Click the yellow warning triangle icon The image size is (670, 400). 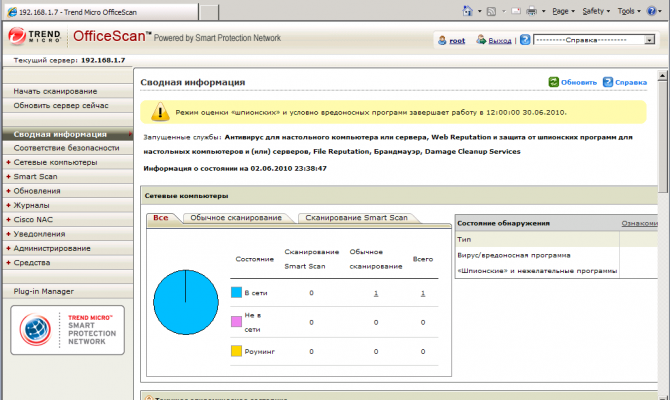(x=160, y=112)
